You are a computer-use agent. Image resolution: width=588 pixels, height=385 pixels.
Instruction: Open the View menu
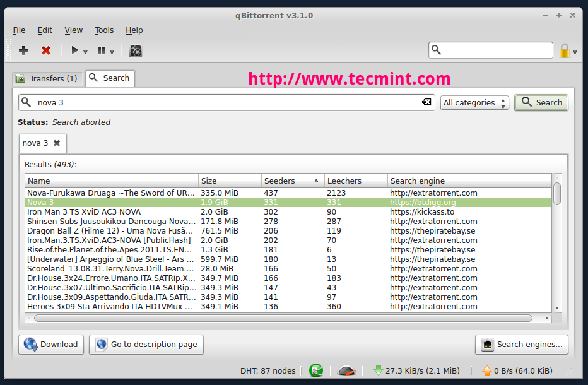pyautogui.click(x=73, y=30)
